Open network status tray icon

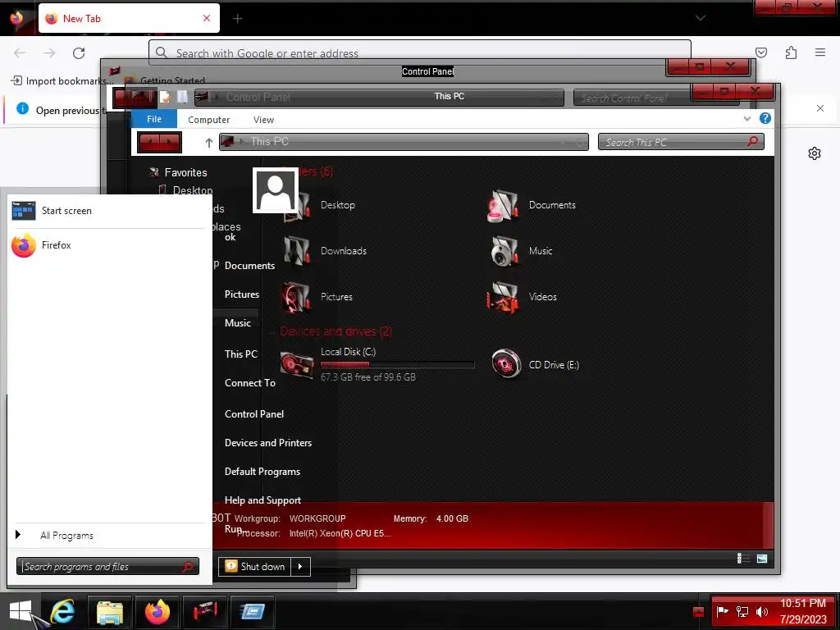[x=742, y=611]
